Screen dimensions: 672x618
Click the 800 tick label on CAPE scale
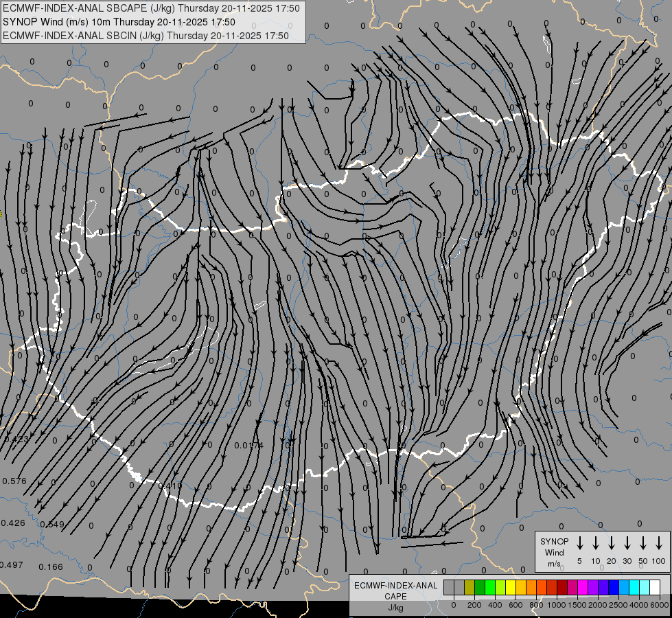coord(536,605)
